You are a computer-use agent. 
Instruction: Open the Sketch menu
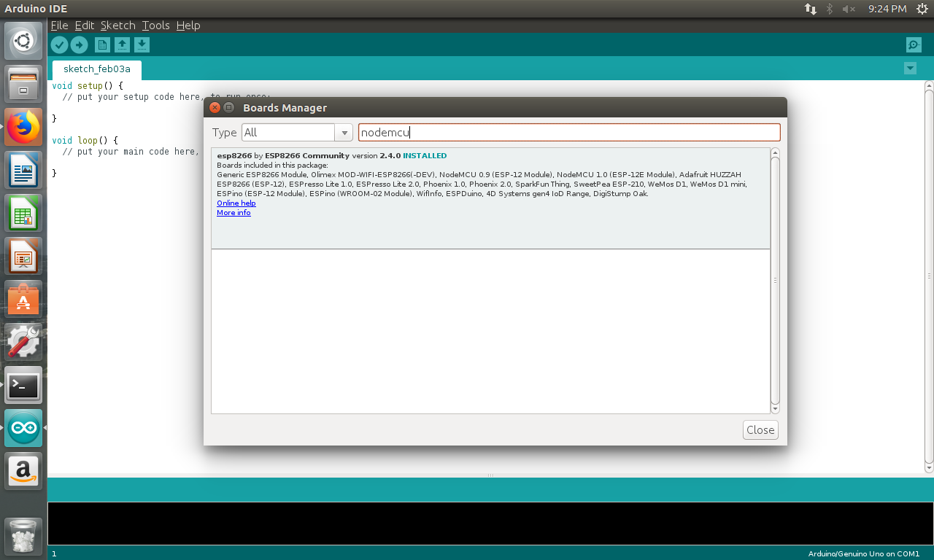pyautogui.click(x=117, y=26)
